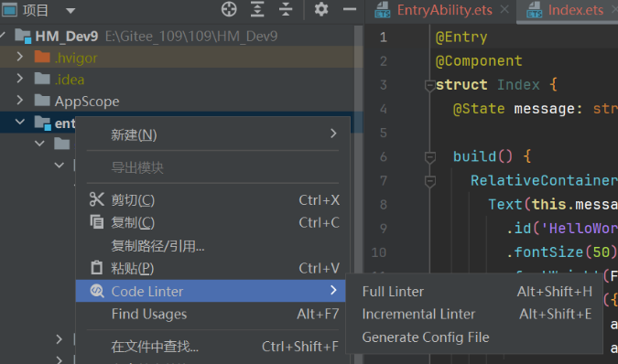Choose 复制(C) from context menu
618x364 pixels.
point(212,222)
